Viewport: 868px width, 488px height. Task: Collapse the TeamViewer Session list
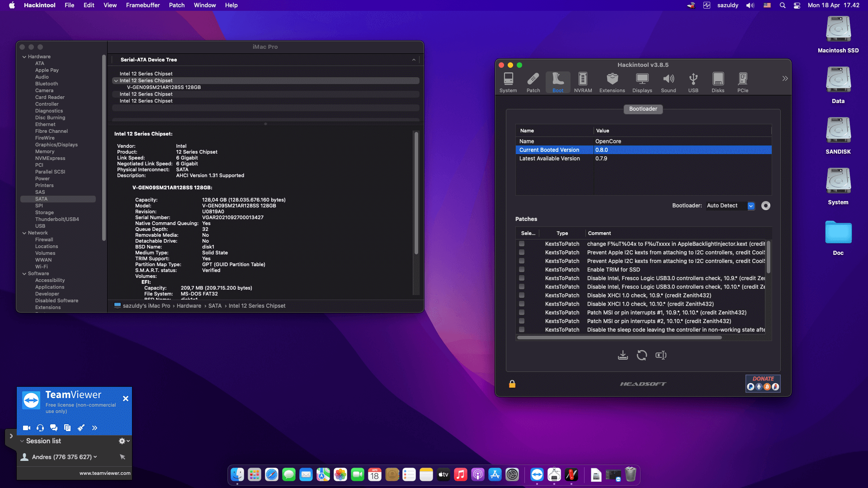[x=22, y=441]
